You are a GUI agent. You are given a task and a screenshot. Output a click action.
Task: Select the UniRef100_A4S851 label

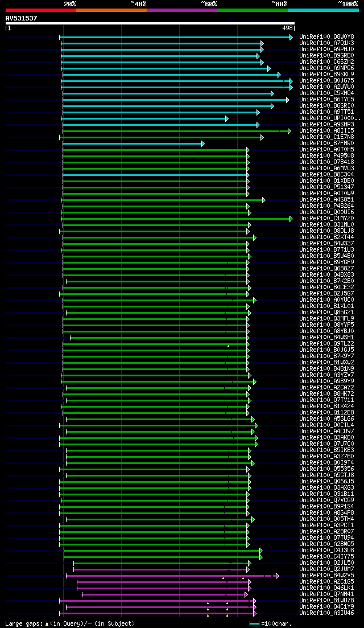click(326, 200)
